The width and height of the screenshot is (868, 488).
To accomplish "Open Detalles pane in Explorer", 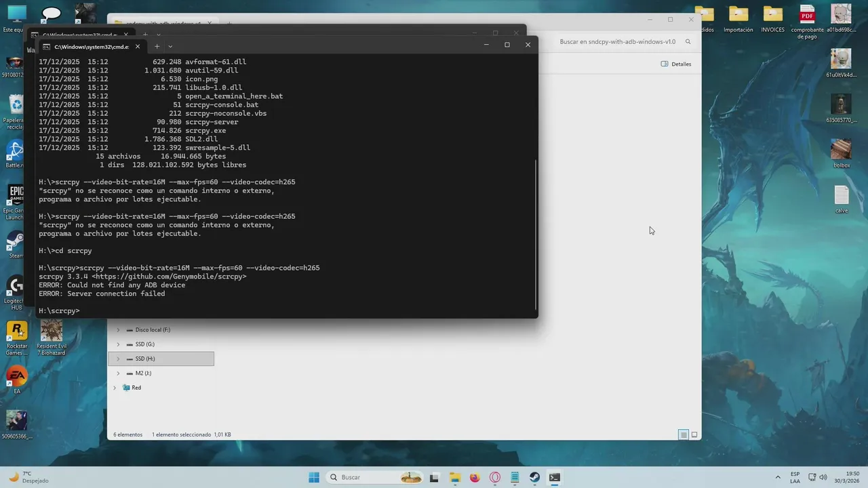I will tap(676, 64).
